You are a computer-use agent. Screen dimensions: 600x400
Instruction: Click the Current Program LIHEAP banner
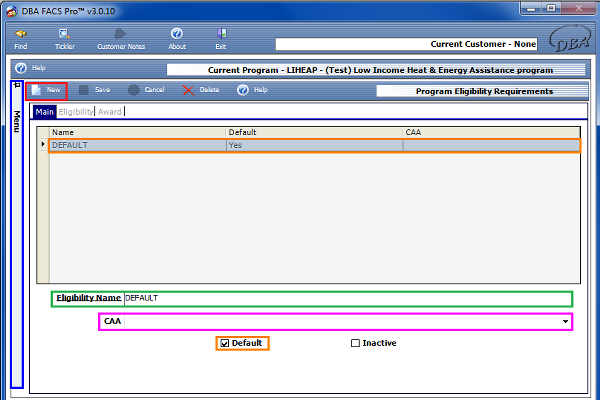(376, 70)
